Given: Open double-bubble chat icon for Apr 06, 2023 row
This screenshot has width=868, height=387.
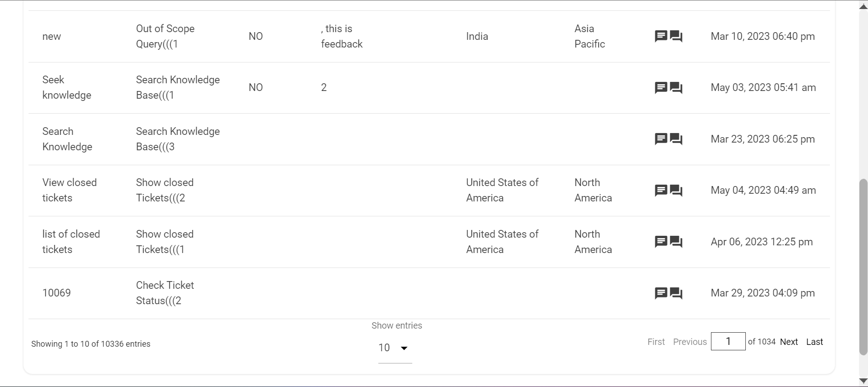Looking at the screenshot, I should click(x=676, y=242).
